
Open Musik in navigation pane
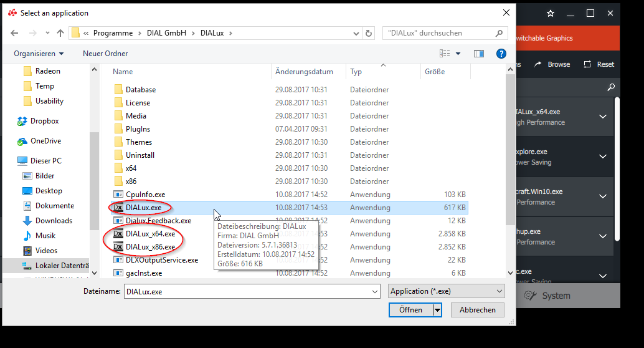[x=39, y=236]
